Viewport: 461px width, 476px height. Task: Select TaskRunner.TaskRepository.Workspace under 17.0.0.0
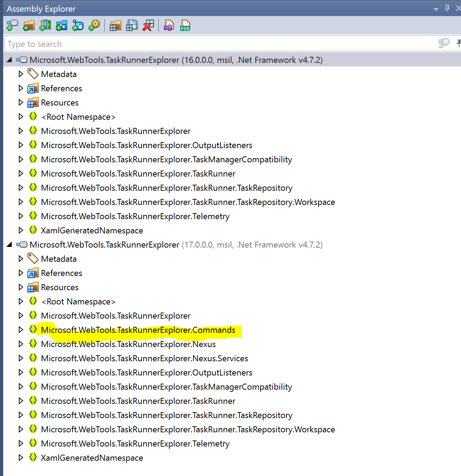188,429
